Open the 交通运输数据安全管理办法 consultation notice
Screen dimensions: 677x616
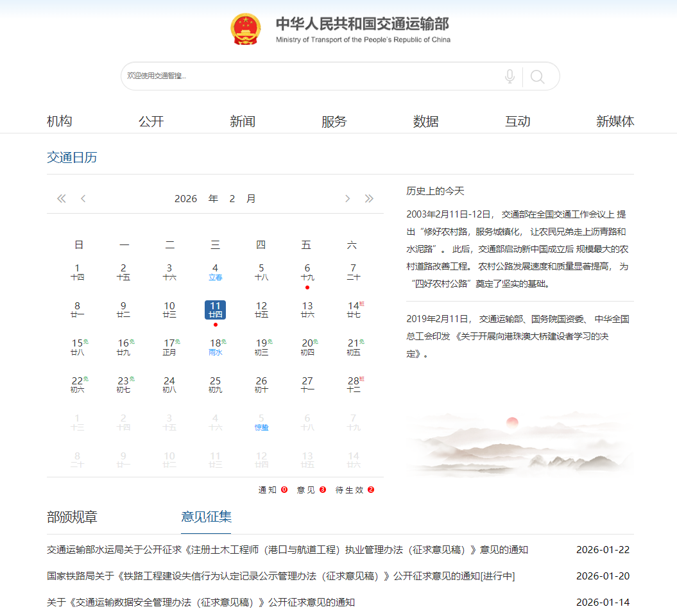[x=193, y=603]
